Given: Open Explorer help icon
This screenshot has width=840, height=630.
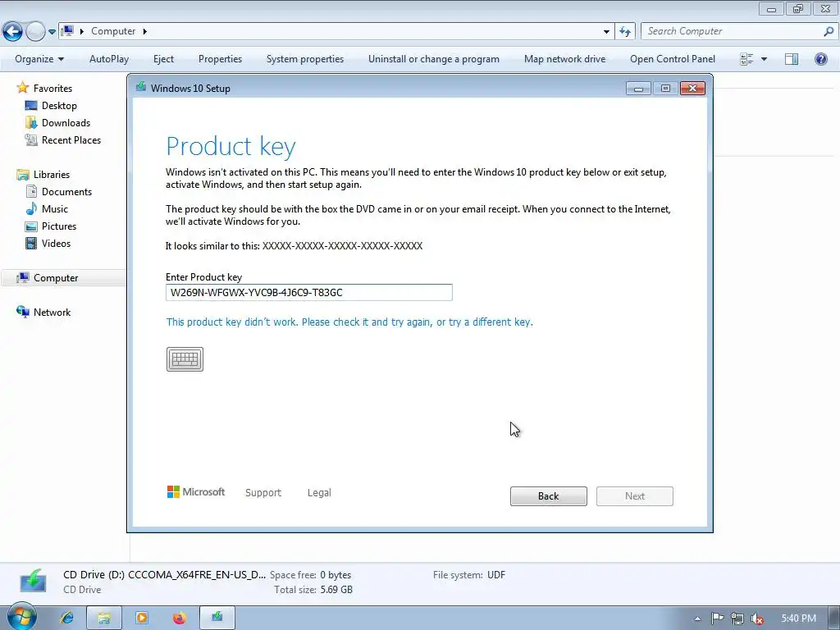Looking at the screenshot, I should 820,59.
